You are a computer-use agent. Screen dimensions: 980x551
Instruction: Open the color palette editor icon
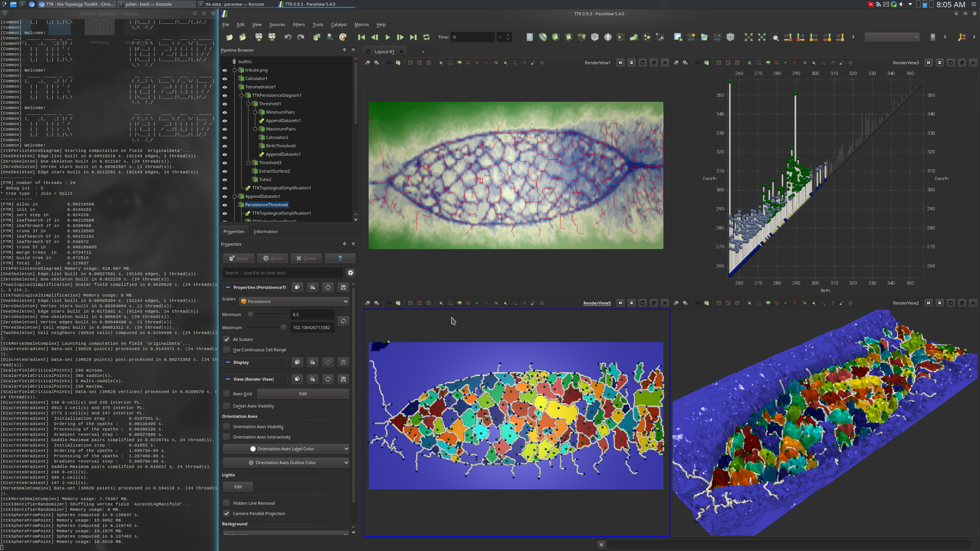pyautogui.click(x=343, y=37)
